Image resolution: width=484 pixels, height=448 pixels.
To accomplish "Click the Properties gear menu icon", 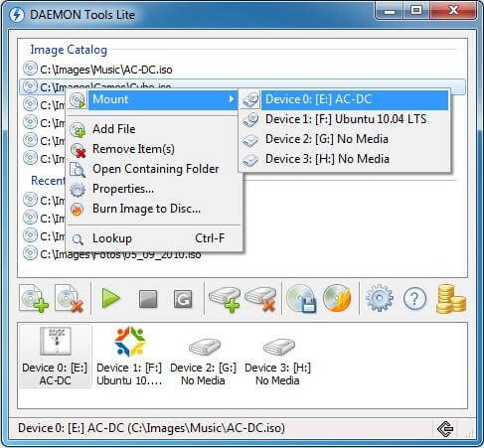I will [78, 190].
